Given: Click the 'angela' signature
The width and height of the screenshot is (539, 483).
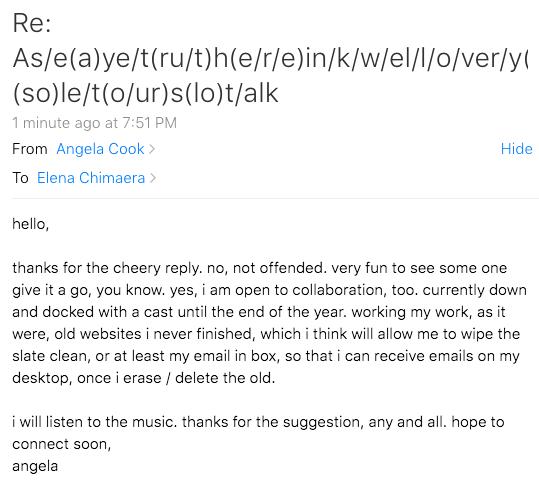Looking at the screenshot, I should [x=35, y=466].
